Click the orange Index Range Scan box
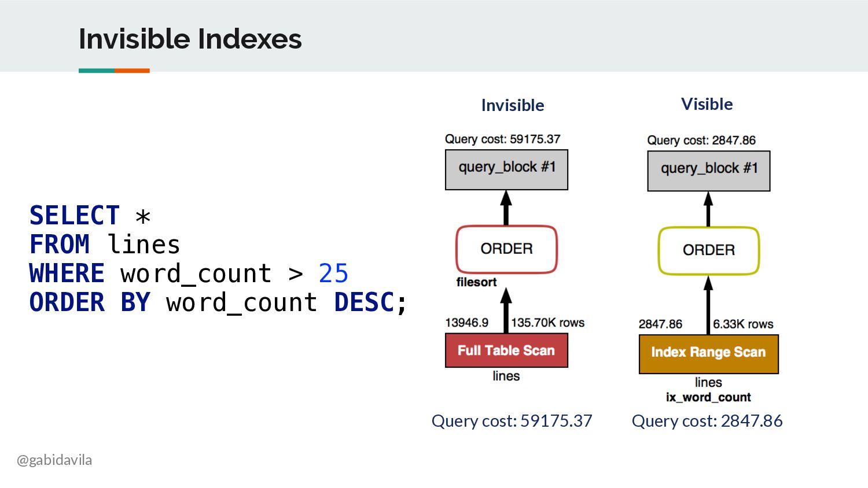Screen dimensions: 868x488 [x=708, y=354]
